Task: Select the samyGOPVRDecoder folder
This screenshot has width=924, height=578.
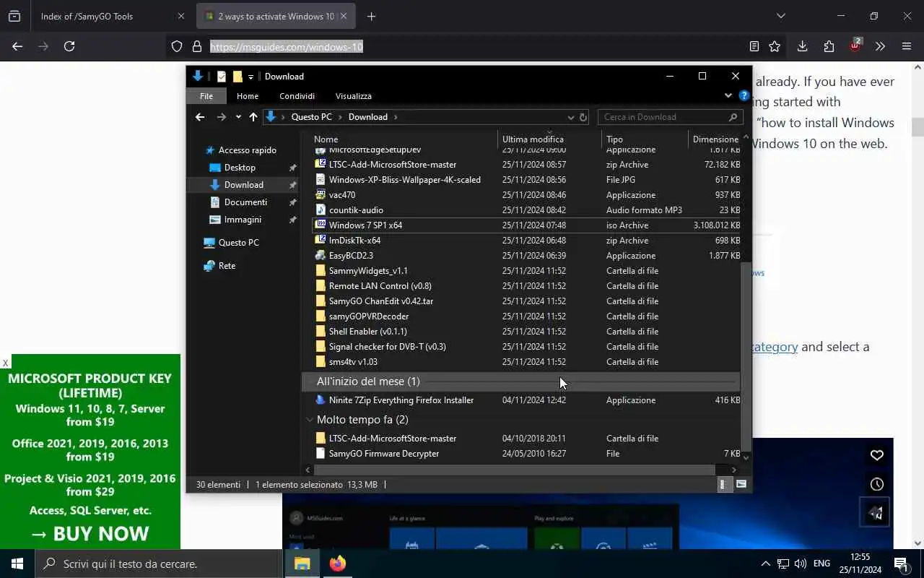Action: click(527, 316)
